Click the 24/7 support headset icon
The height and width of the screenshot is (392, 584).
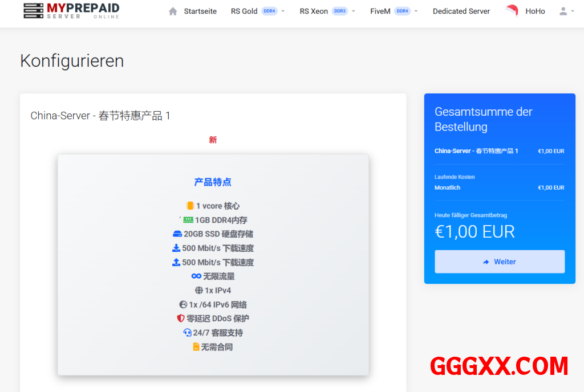[x=187, y=333]
